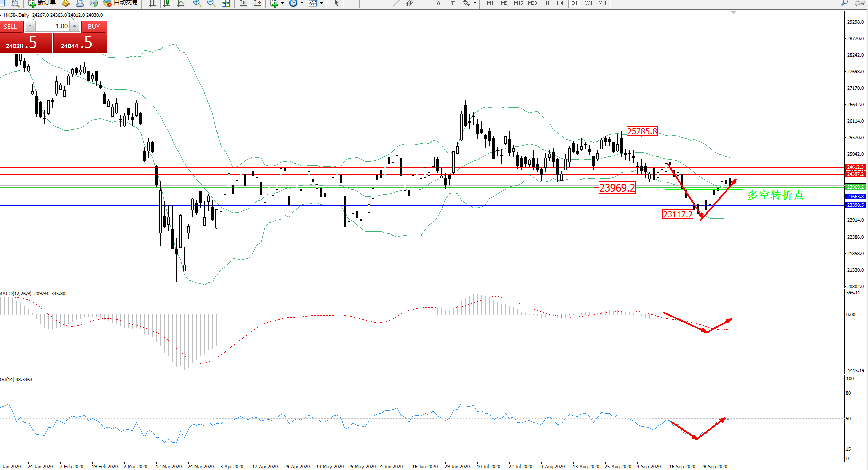Open the search magnifier at top right

pyautogui.click(x=844, y=3)
